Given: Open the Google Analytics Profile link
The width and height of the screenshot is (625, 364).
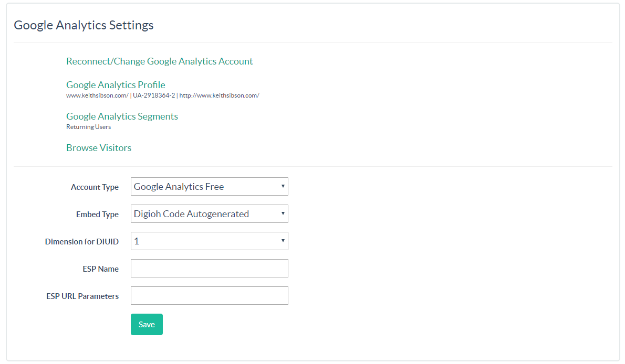Looking at the screenshot, I should (116, 85).
